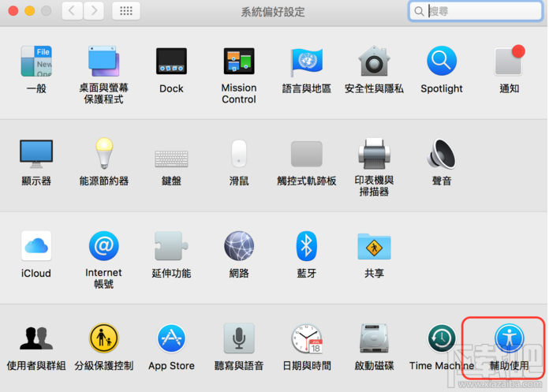Screen dimensions: 549x392
Task: Go forward with the right arrow button
Action: 94,11
